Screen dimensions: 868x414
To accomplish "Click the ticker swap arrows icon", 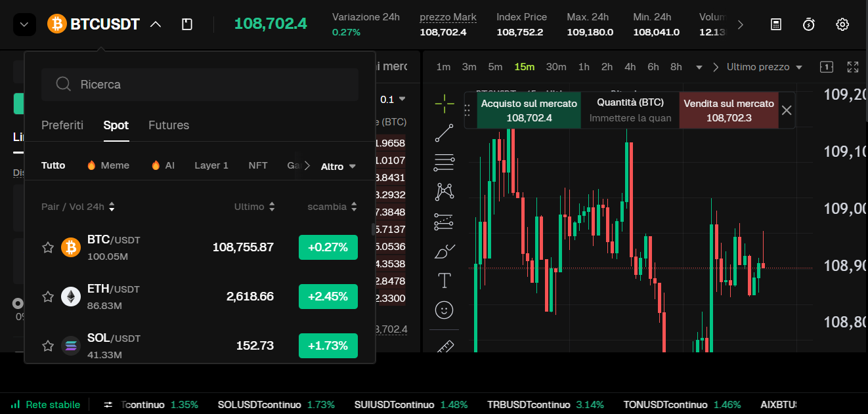I will 108,405.
